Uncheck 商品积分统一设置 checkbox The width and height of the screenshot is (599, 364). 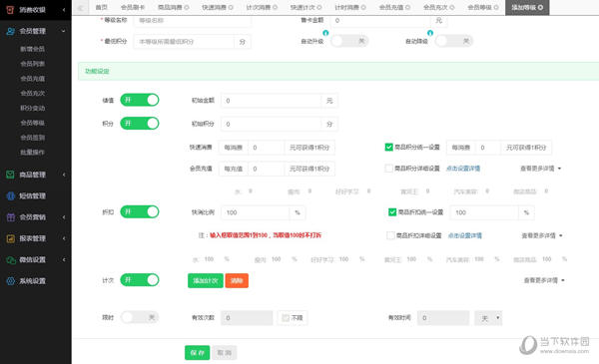[389, 147]
